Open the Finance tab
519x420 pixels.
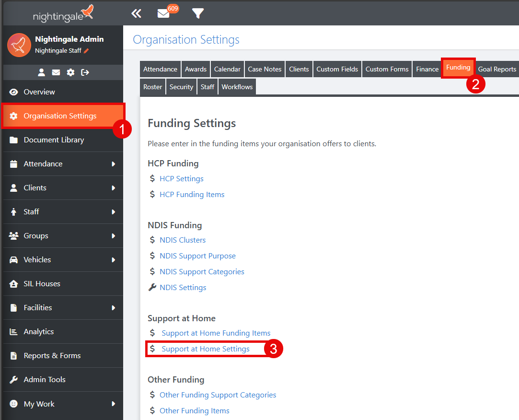pos(427,69)
